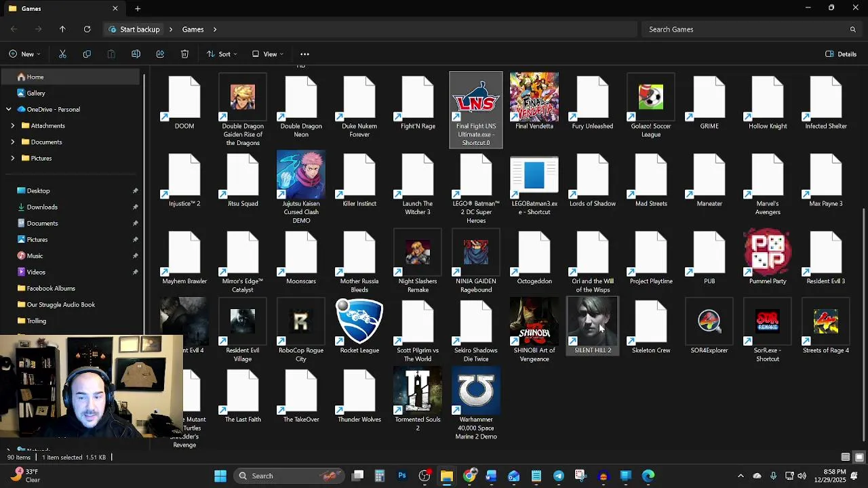Expand the Pictures folder under OneDrive
This screenshot has width=868, height=488.
click(x=12, y=158)
